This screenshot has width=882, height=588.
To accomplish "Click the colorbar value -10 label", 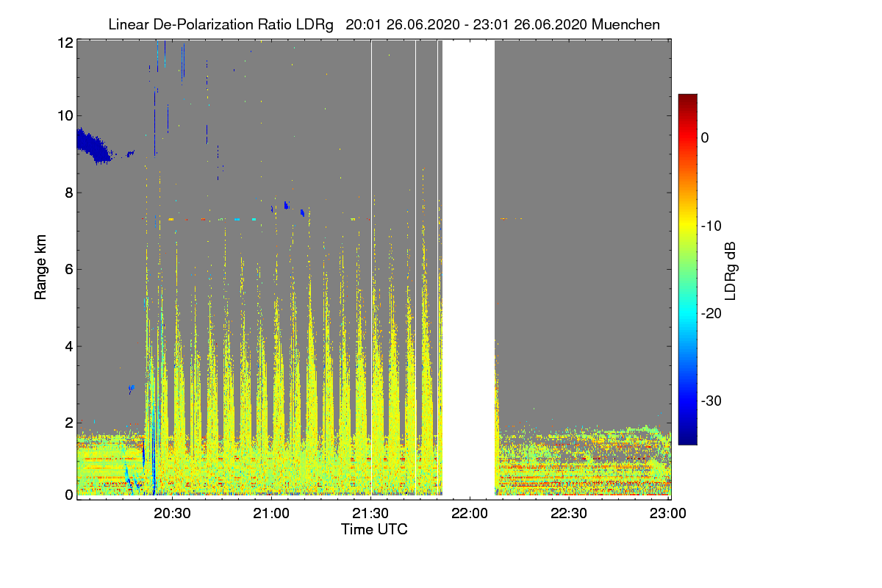I will tap(711, 226).
